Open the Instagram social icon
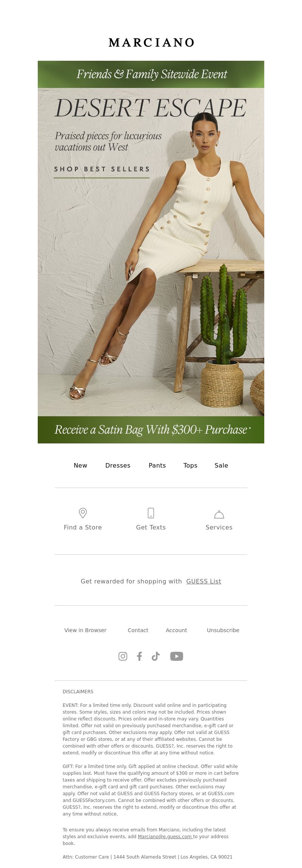 (x=123, y=656)
